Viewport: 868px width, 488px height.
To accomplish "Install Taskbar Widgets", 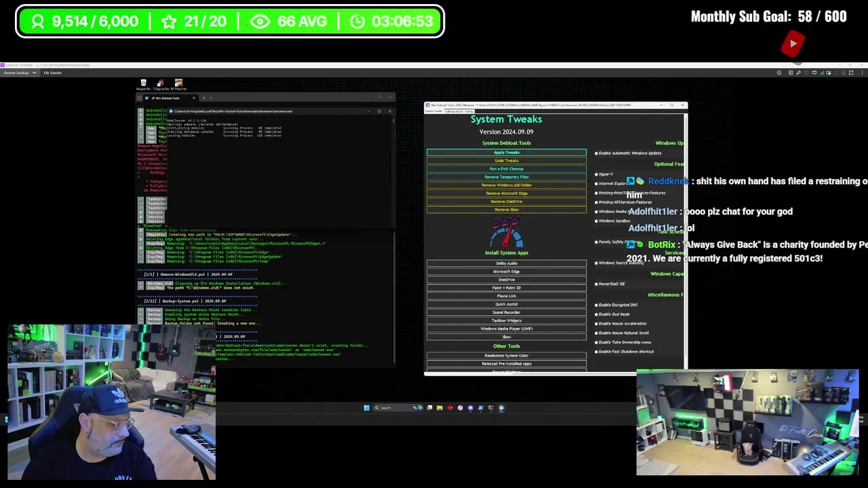I will pos(507,320).
